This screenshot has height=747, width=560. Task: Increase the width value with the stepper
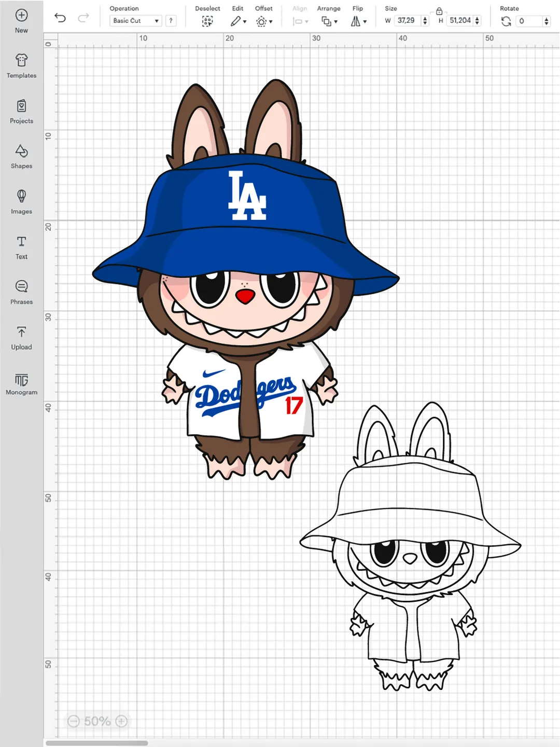[425, 18]
